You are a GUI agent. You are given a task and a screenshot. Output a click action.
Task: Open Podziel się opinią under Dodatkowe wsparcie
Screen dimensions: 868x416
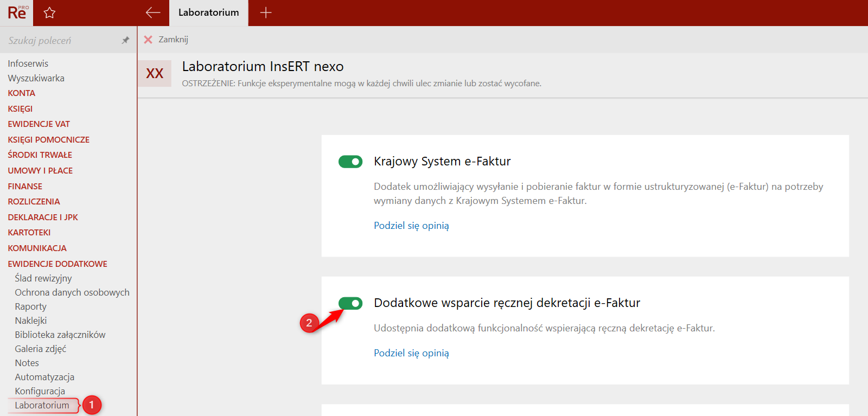tap(411, 353)
